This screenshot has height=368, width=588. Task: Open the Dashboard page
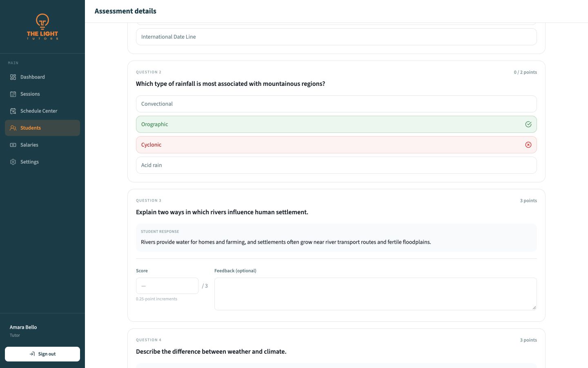[42, 77]
